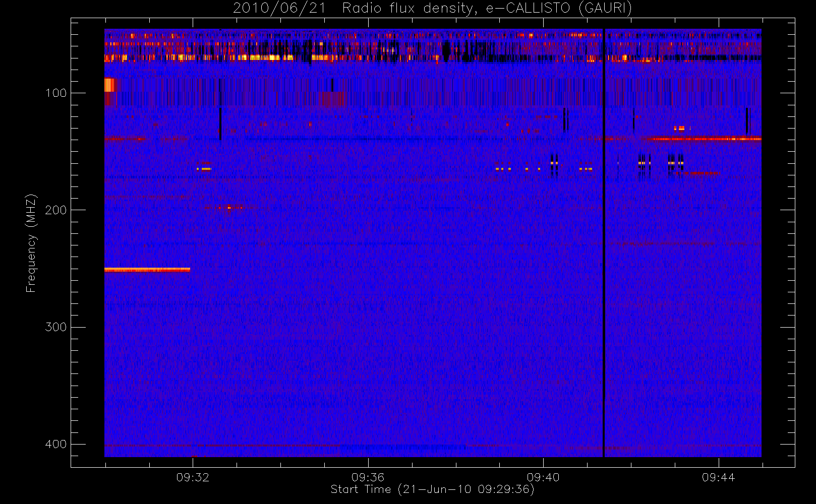The width and height of the screenshot is (816, 504).
Task: Click the 200 frequency tick label
Action: pyautogui.click(x=55, y=210)
